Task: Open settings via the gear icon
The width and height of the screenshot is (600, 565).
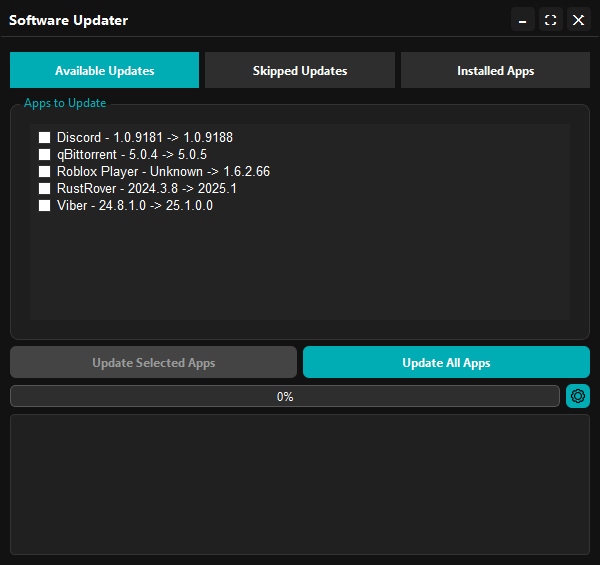Action: point(578,396)
